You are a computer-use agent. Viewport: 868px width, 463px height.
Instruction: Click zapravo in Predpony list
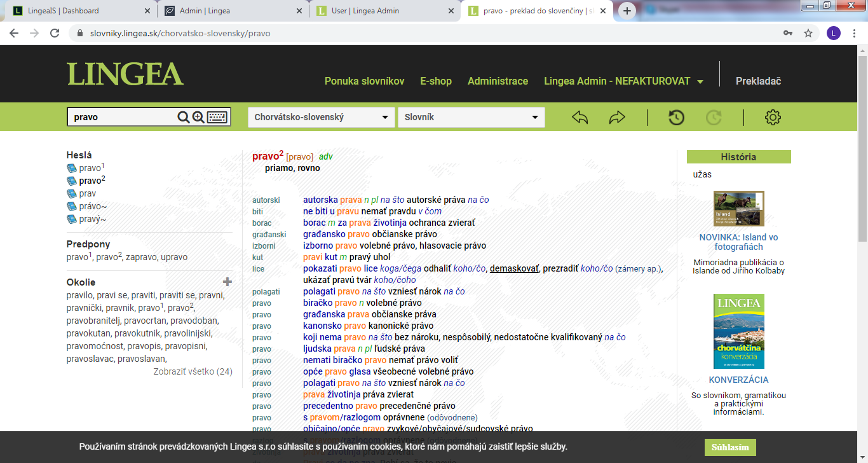(x=141, y=257)
